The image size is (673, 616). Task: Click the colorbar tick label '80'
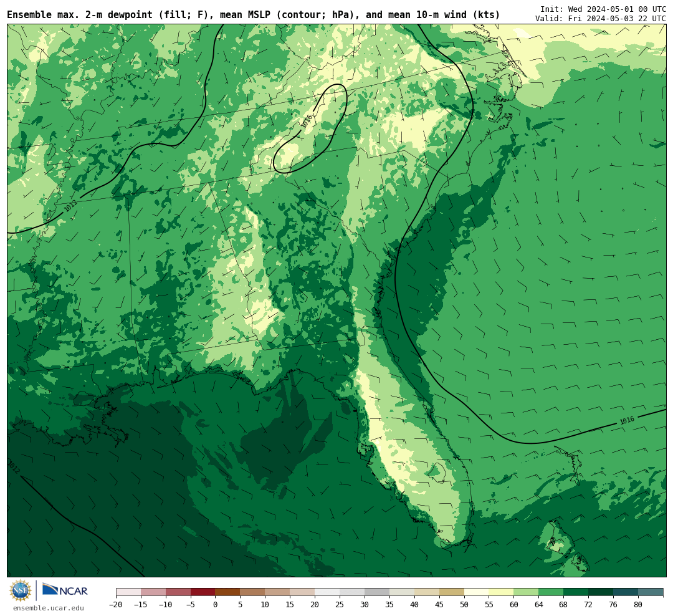coord(639,605)
